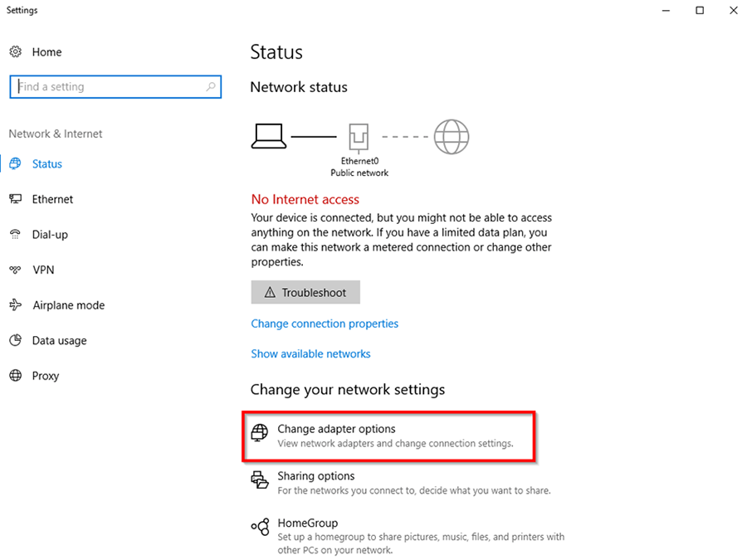Screen dimensions: 747x560
Task: Run the network Troubleshoot button
Action: (305, 292)
